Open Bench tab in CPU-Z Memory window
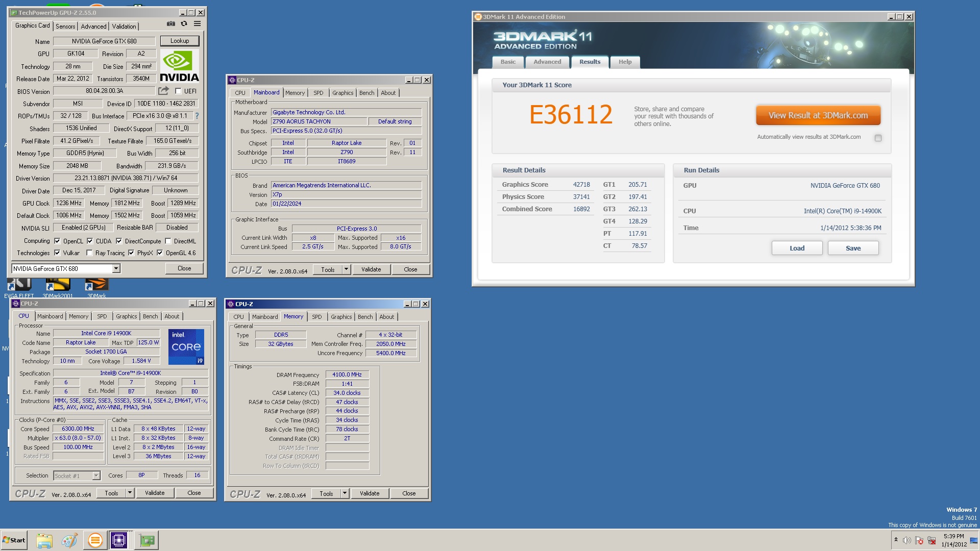Viewport: 980px width, 551px height. coord(365,317)
